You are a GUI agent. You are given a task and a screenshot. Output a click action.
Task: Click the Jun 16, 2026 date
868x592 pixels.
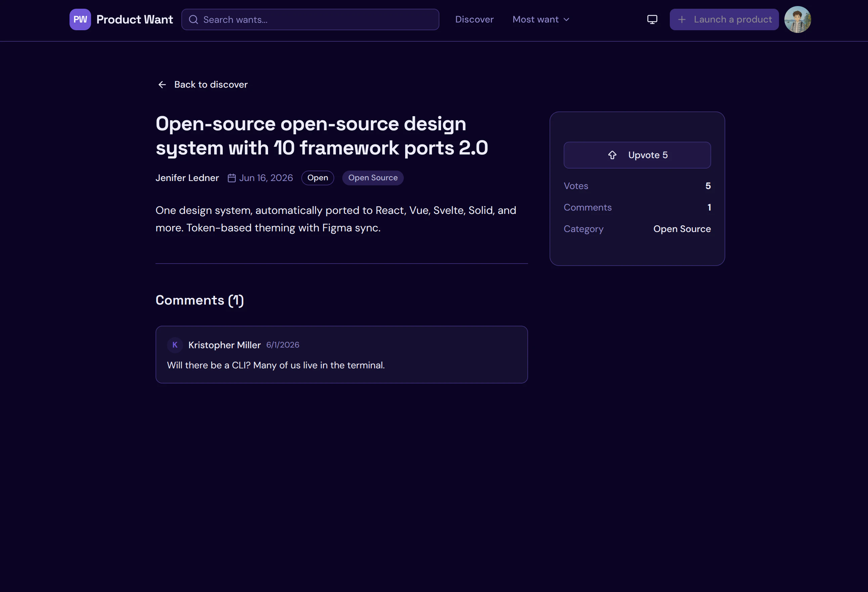point(266,178)
